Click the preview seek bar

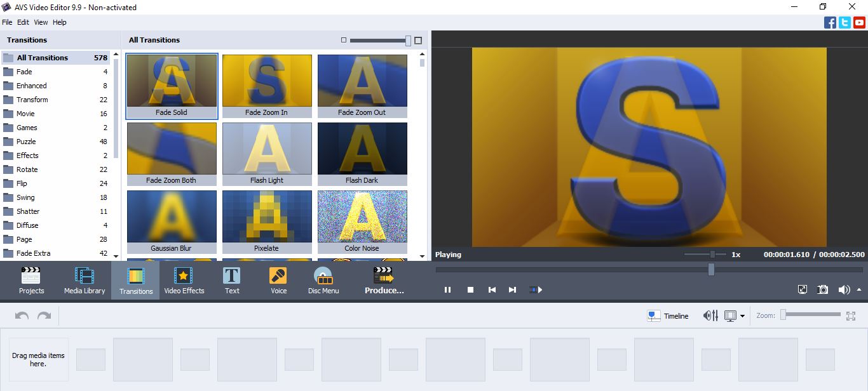(649, 270)
